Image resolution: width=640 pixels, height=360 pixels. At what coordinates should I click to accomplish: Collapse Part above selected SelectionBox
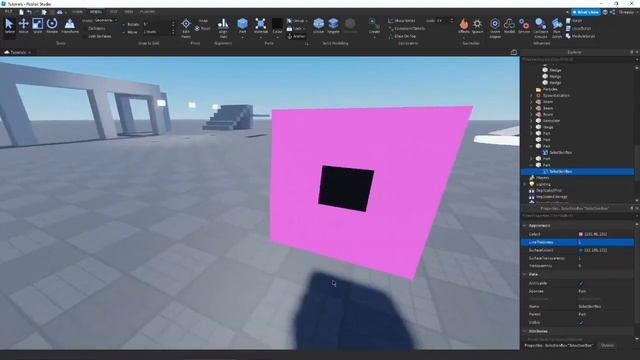(532, 165)
